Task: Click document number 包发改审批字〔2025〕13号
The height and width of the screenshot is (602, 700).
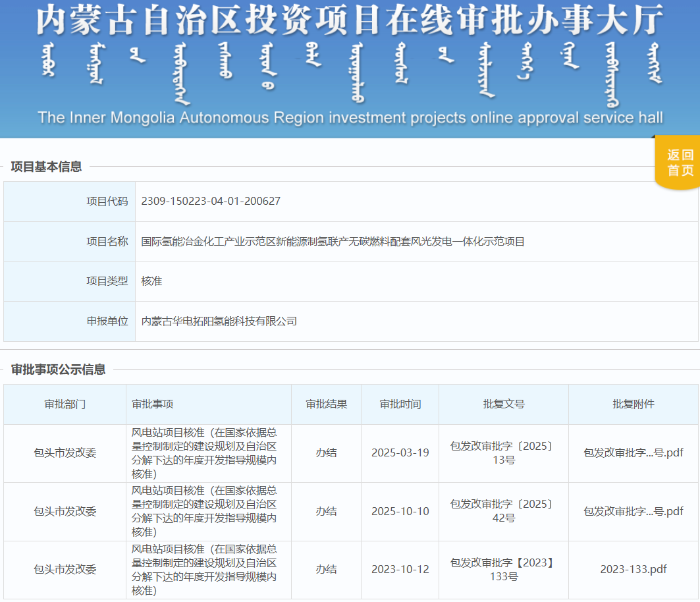Action: tap(504, 453)
